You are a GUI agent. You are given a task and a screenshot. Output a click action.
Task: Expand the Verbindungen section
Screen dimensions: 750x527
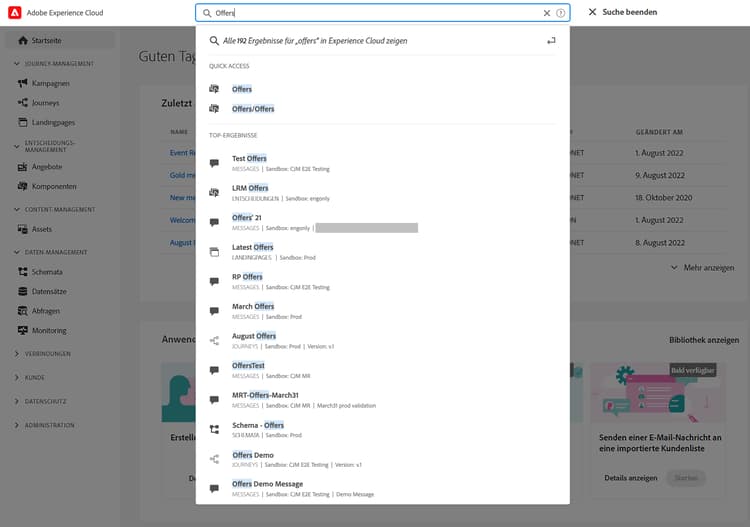(17, 354)
